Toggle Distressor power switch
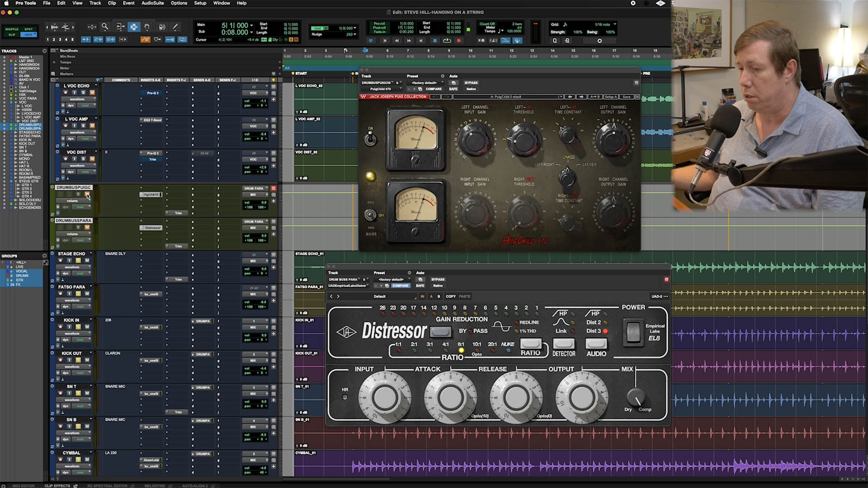 click(633, 333)
